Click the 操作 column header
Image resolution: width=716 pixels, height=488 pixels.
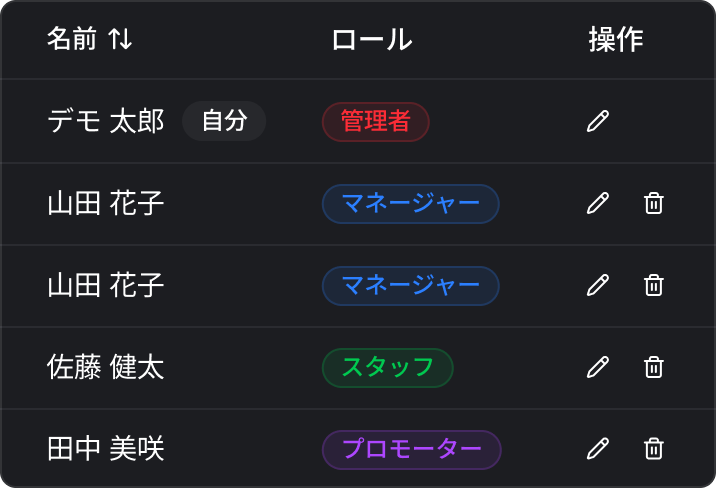click(615, 40)
